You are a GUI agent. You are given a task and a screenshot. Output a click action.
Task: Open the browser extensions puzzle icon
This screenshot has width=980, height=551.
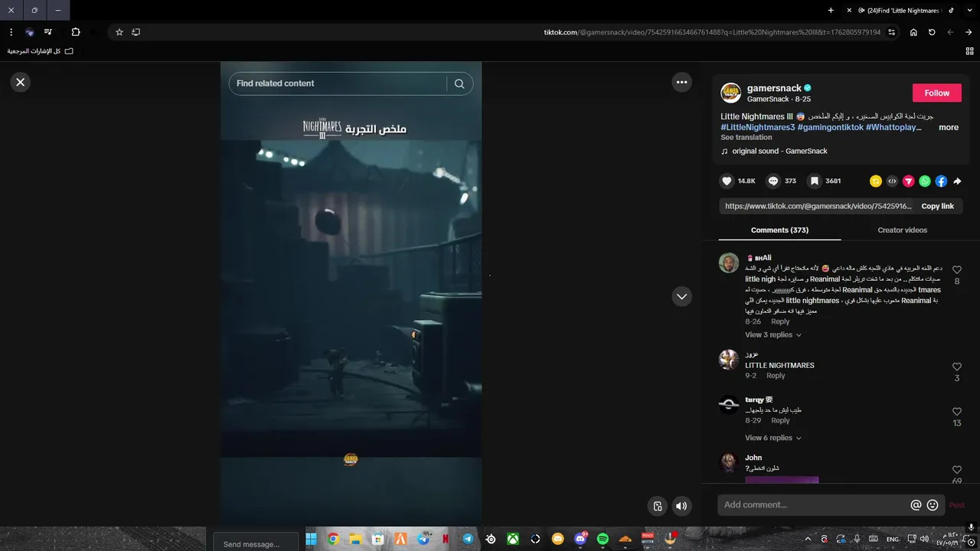(x=76, y=32)
